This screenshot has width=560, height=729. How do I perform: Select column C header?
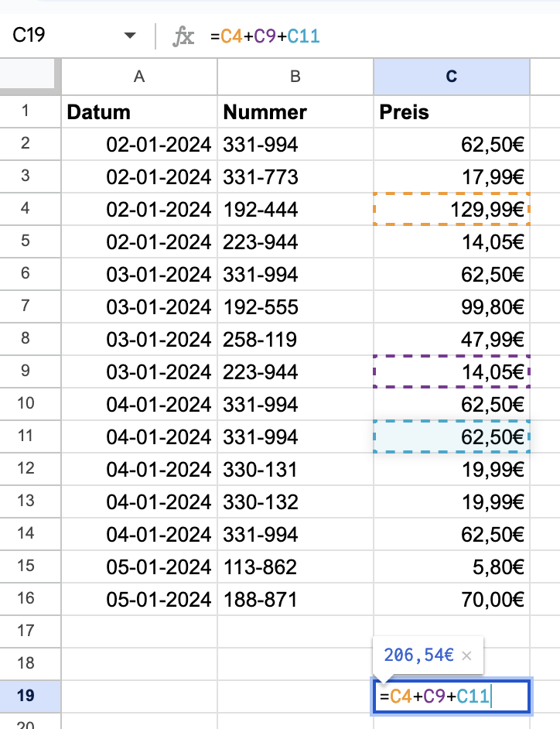(x=451, y=77)
